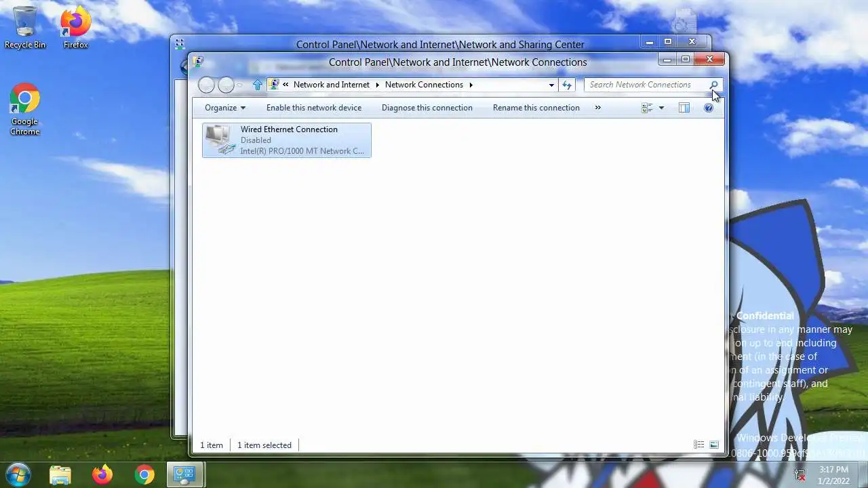This screenshot has width=868, height=488.
Task: Expand arrow after Network and Internet
Action: (x=378, y=85)
